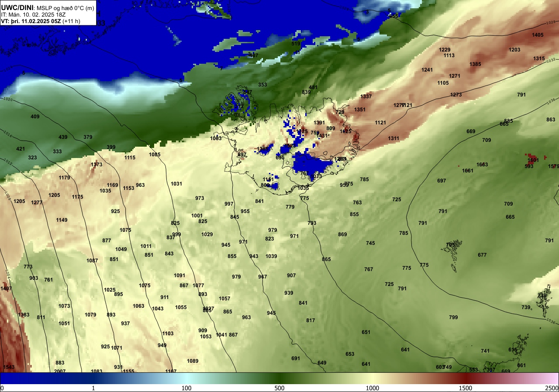Image resolution: width=559 pixels, height=392 pixels.
Task: Click the map value 907
Action: pos(291,275)
